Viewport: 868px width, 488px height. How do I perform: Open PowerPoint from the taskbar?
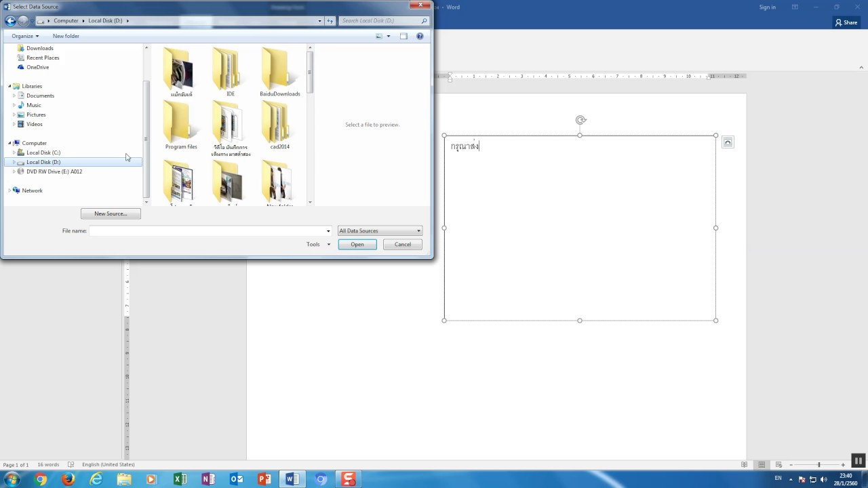click(264, 479)
